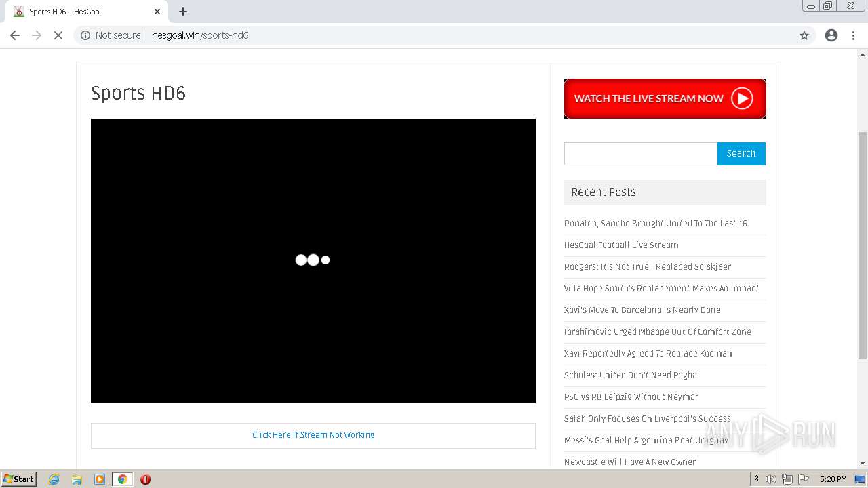This screenshot has height=488, width=868.
Task: Show hidden system tray icons
Action: coord(756,479)
